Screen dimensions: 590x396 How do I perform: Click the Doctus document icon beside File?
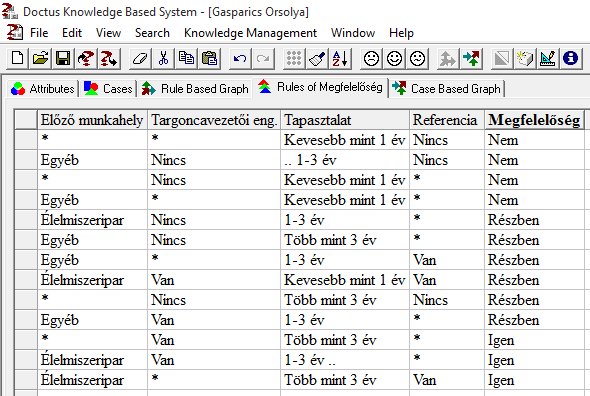point(14,32)
